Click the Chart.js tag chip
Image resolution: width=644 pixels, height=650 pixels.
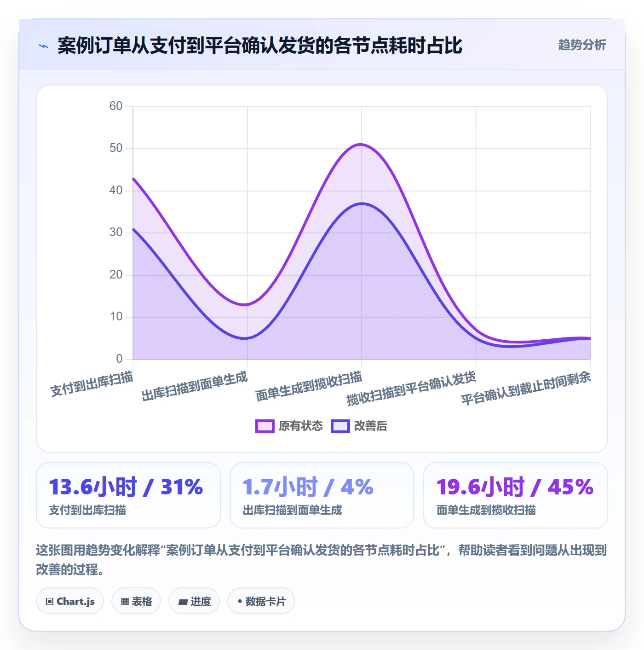point(70,601)
